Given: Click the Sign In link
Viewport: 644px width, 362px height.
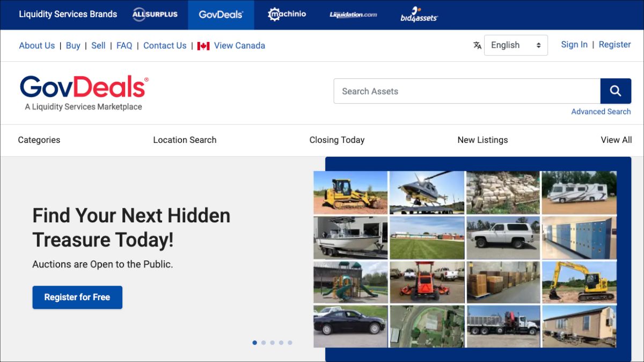Looking at the screenshot, I should pos(574,45).
